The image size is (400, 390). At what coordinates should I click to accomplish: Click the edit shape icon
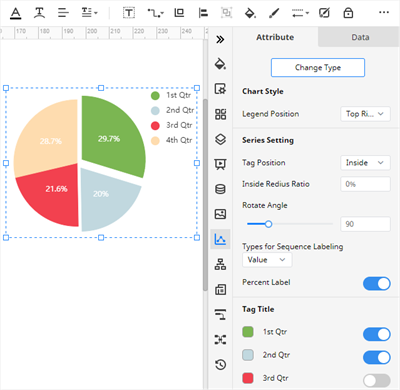tap(324, 13)
